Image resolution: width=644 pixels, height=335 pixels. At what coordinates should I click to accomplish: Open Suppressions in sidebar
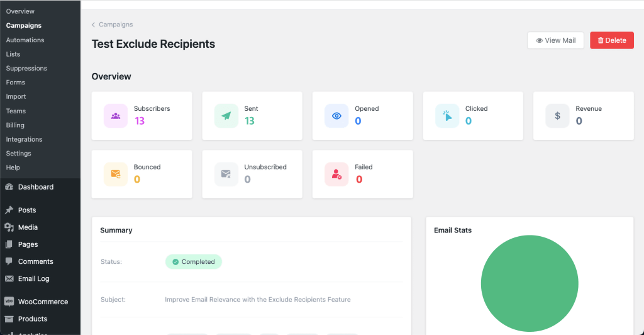point(26,68)
